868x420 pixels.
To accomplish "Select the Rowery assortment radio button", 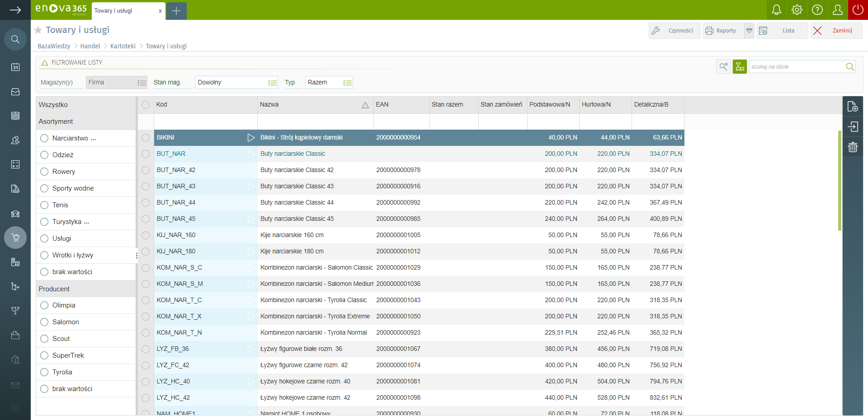I will point(44,172).
